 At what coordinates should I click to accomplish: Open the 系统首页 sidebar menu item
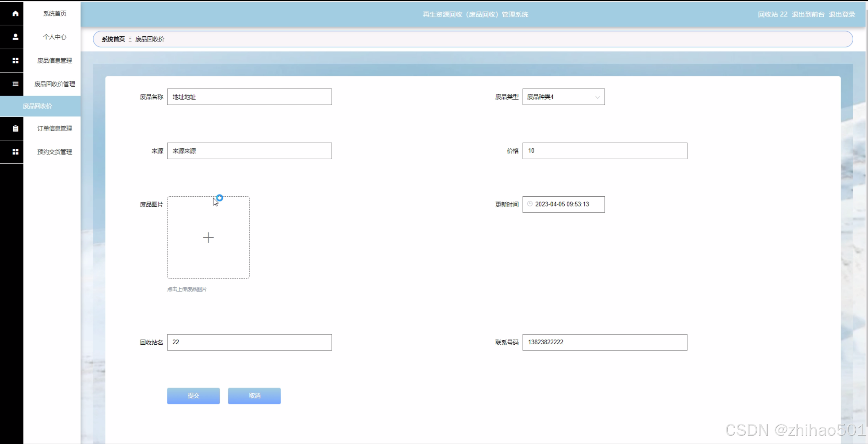[54, 13]
